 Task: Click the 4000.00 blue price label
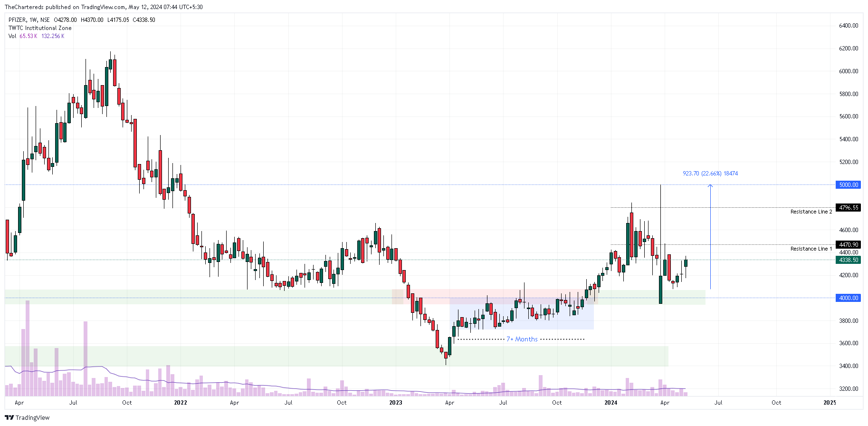(x=848, y=298)
